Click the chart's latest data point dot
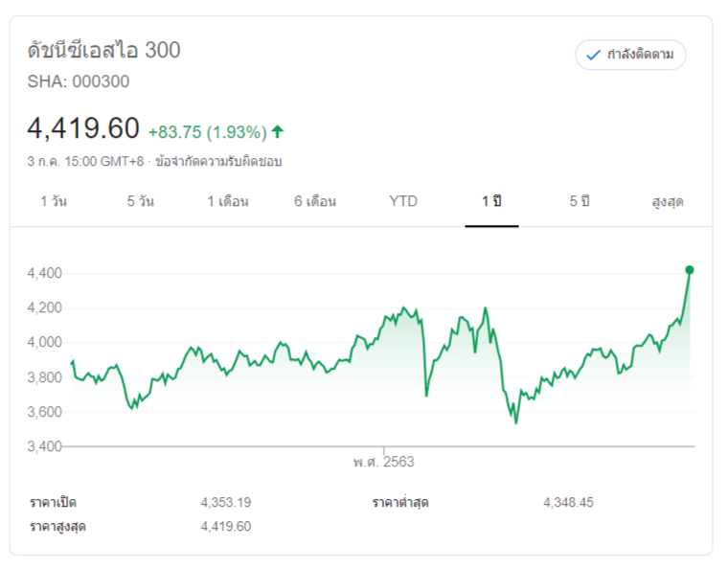 (x=690, y=270)
